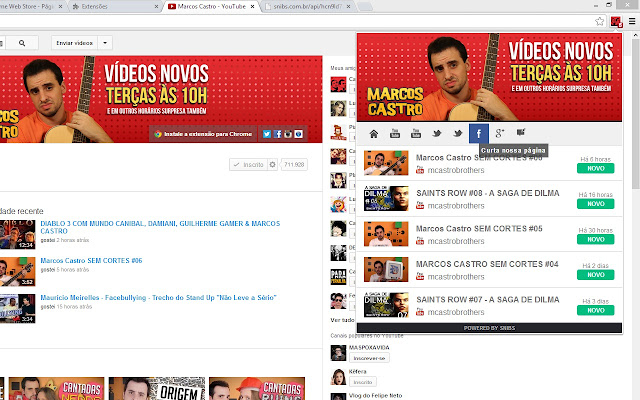Click the Kéfera channel avatar
The image size is (640, 400).
pyautogui.click(x=338, y=377)
